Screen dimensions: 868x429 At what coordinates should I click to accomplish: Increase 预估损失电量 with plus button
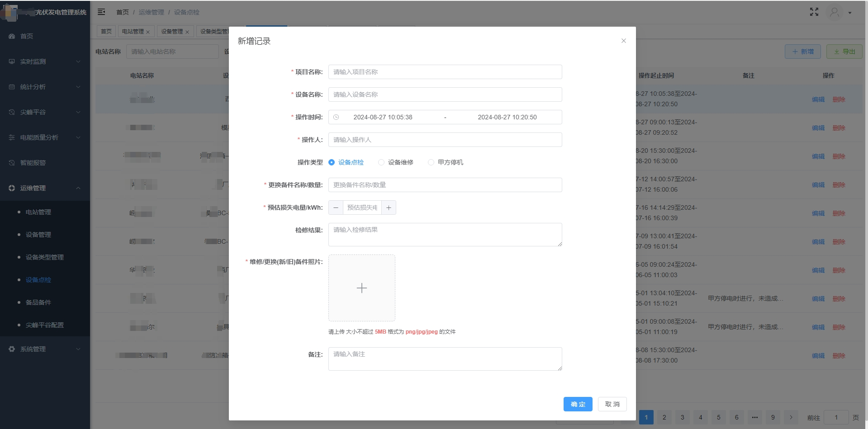[389, 207]
